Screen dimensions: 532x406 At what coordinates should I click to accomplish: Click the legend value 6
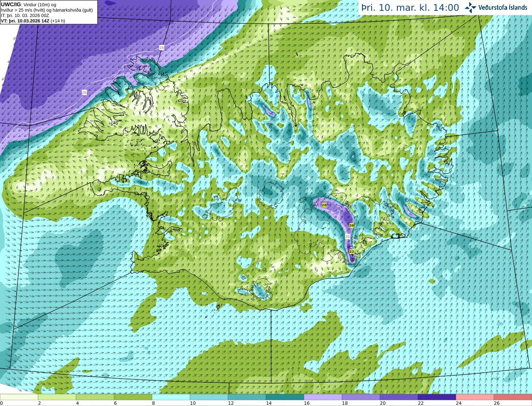(x=116, y=403)
